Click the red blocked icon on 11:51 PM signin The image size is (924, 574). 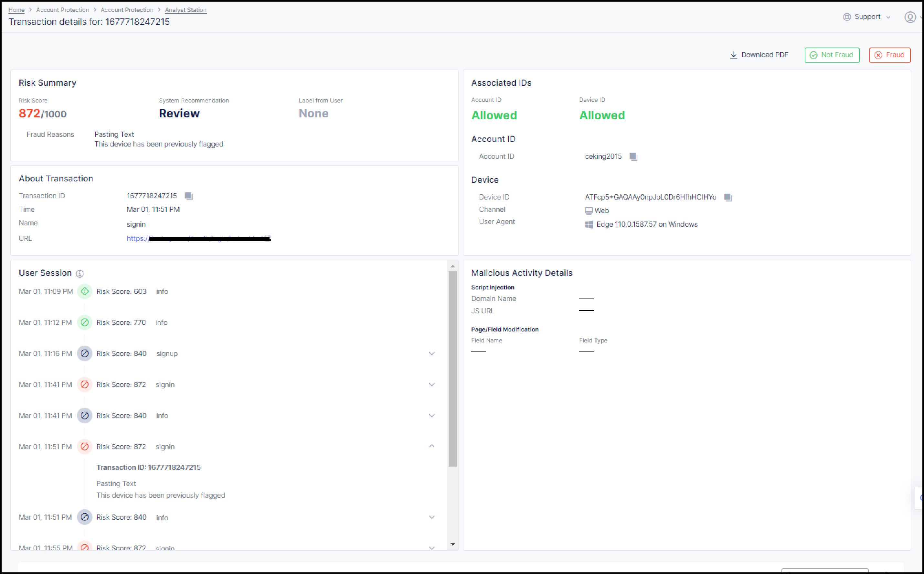(85, 447)
